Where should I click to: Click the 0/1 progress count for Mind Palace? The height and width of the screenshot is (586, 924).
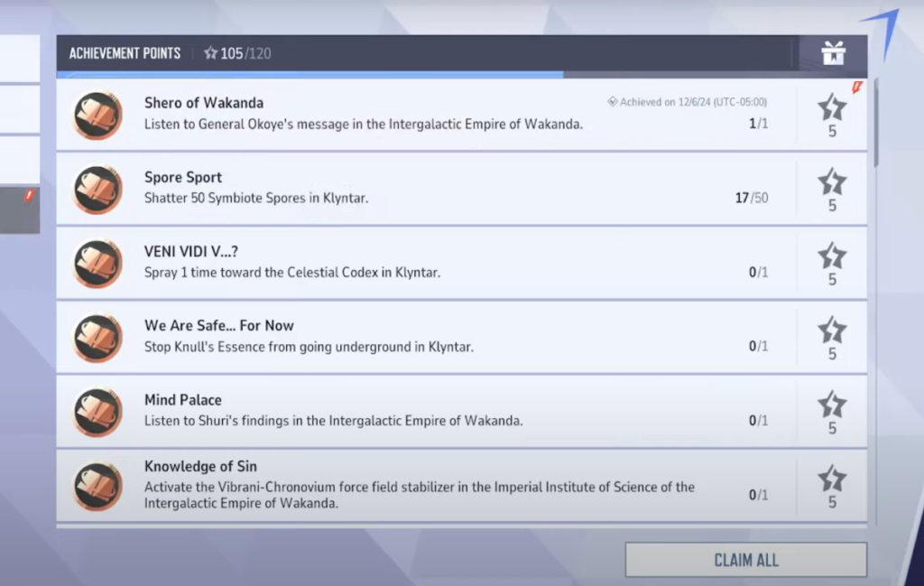(x=758, y=421)
